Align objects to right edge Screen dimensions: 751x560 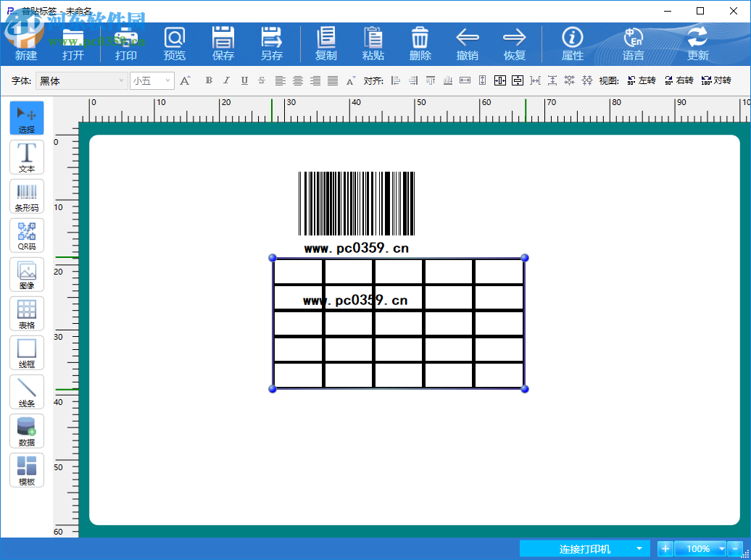[x=413, y=80]
